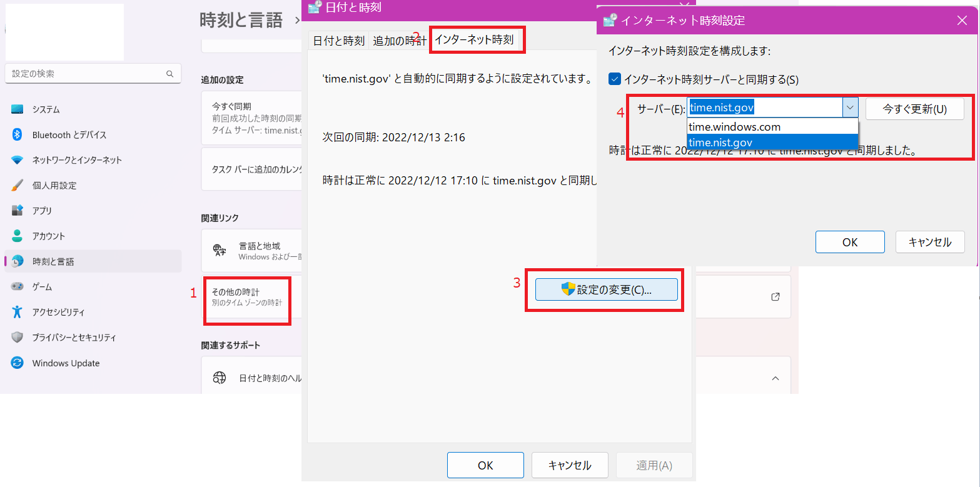Click 今すぐ更新(U) button
980x487 pixels.
914,108
